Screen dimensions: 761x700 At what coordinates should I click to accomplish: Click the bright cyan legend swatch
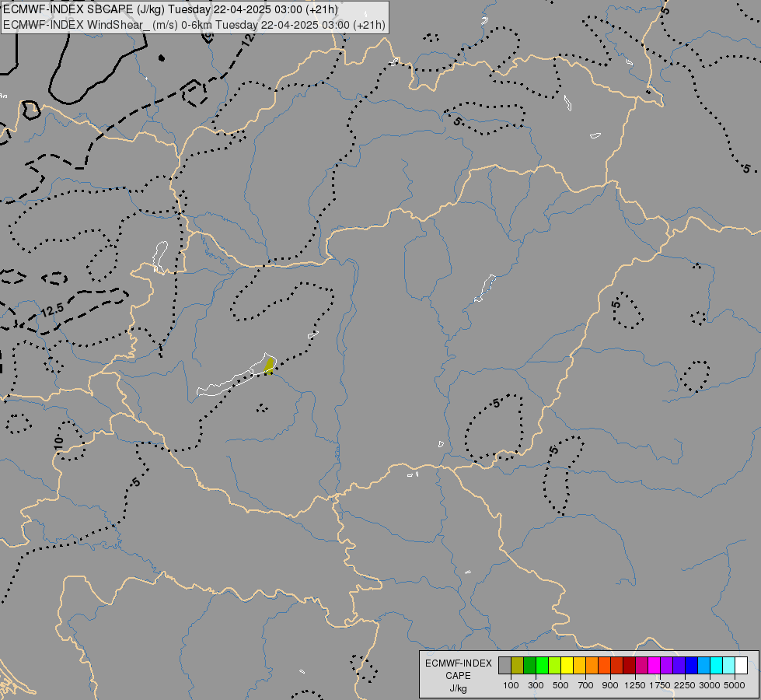click(717, 666)
